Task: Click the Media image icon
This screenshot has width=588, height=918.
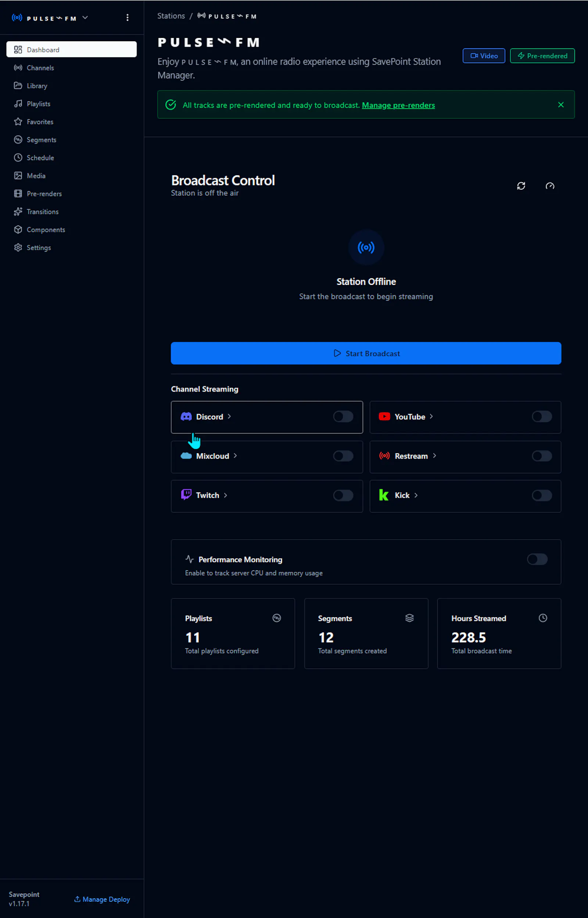Action: [18, 175]
